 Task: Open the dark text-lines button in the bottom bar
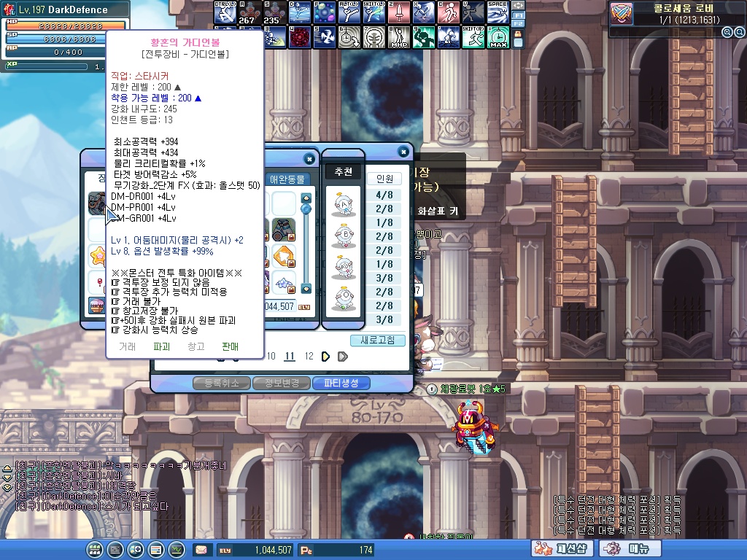(x=115, y=550)
